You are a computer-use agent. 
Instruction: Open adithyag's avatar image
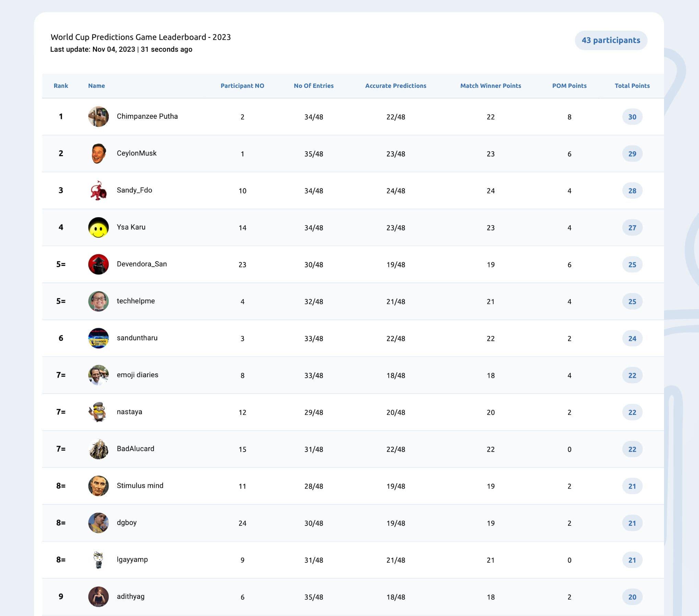98,597
